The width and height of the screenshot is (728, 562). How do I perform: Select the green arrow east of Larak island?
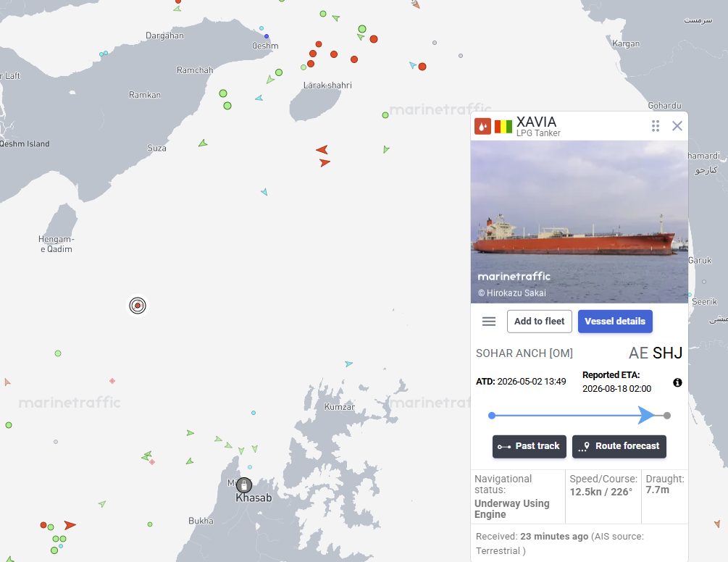pyautogui.click(x=386, y=149)
